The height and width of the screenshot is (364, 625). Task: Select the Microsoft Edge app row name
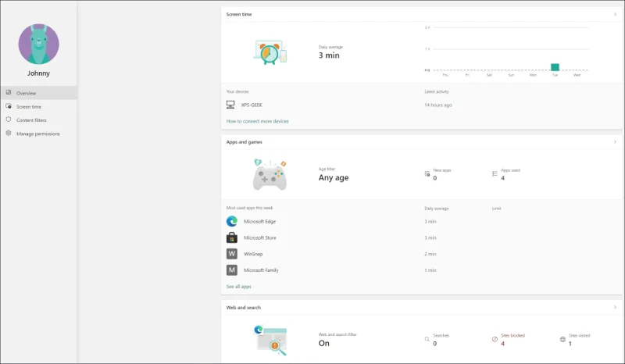(x=260, y=222)
